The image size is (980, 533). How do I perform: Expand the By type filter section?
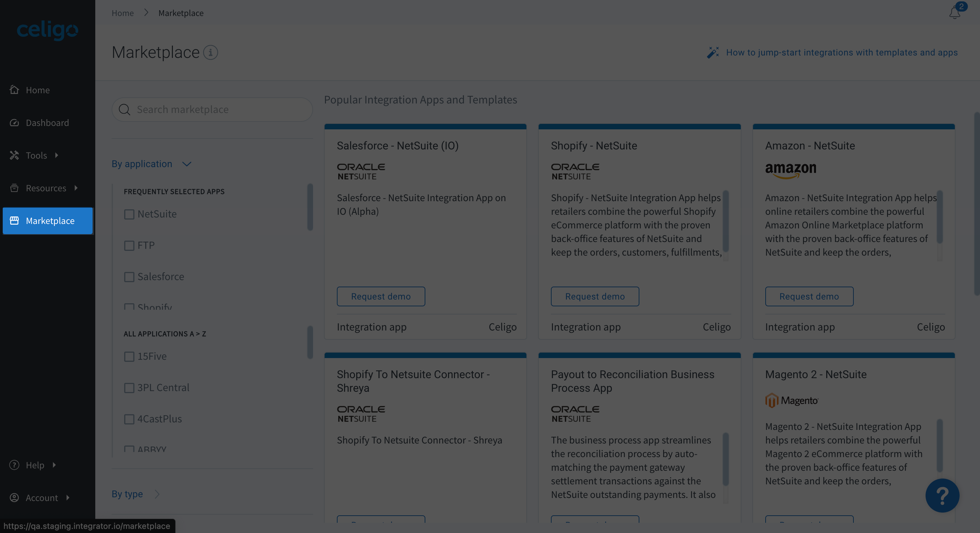tap(135, 494)
